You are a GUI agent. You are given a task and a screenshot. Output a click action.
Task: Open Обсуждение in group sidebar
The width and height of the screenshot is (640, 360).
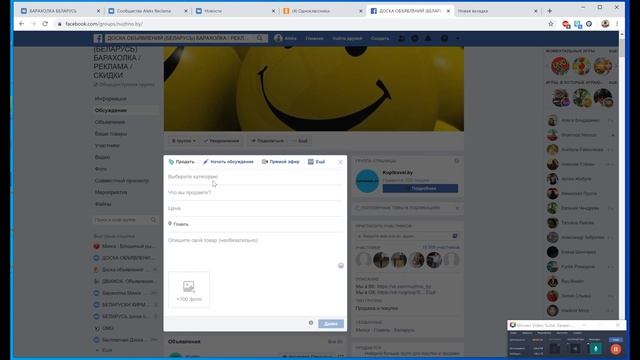point(111,110)
